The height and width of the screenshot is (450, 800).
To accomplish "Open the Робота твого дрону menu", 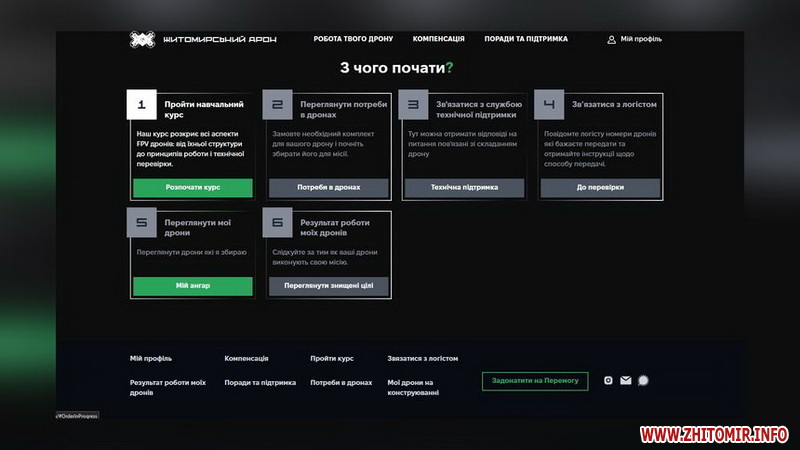I will (x=353, y=39).
